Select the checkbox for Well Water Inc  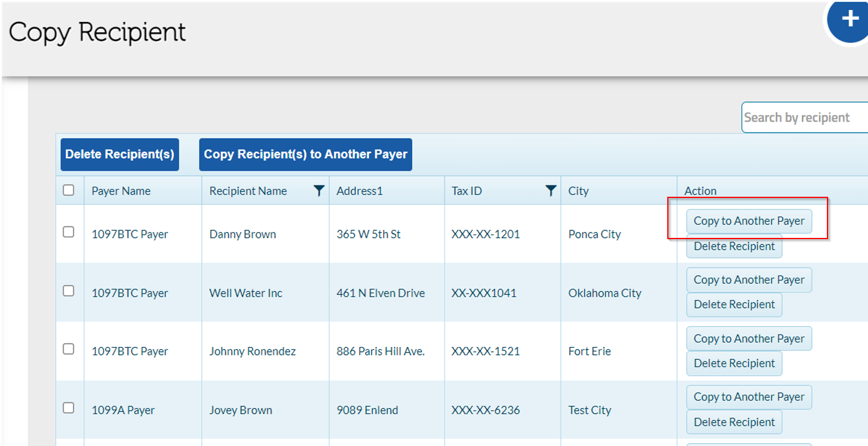(69, 290)
